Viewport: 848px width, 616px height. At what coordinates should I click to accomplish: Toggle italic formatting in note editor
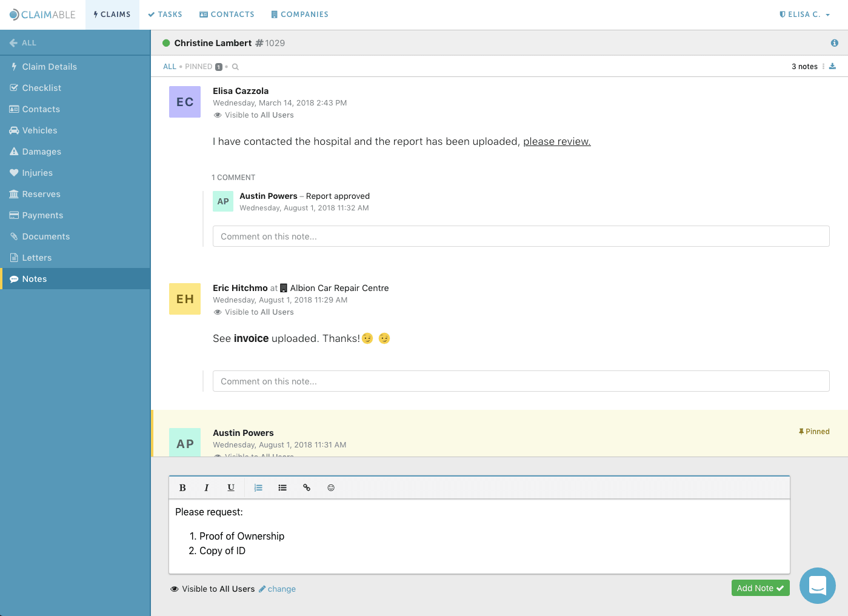point(207,487)
